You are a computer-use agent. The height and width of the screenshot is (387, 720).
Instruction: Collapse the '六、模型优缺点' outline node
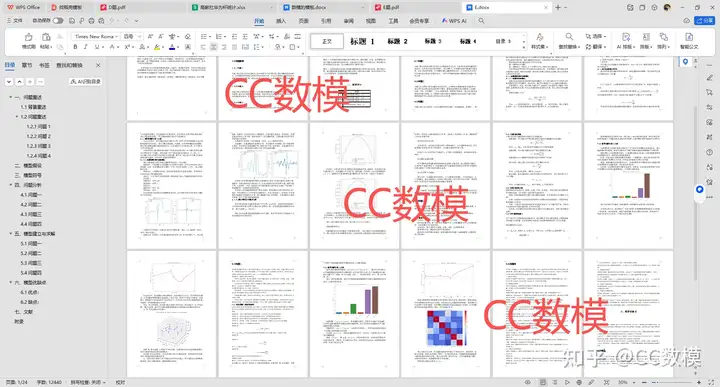coord(11,282)
